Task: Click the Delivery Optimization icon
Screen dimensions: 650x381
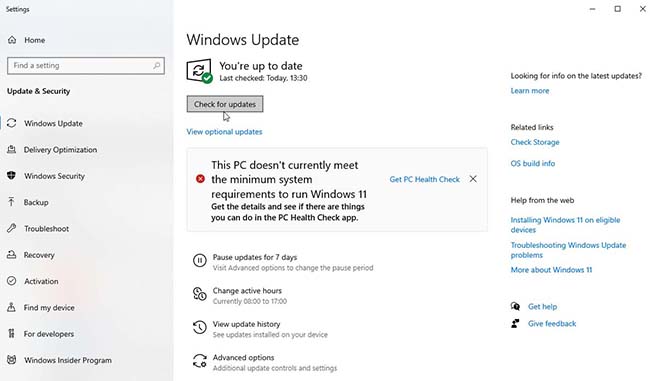Action: 12,150
